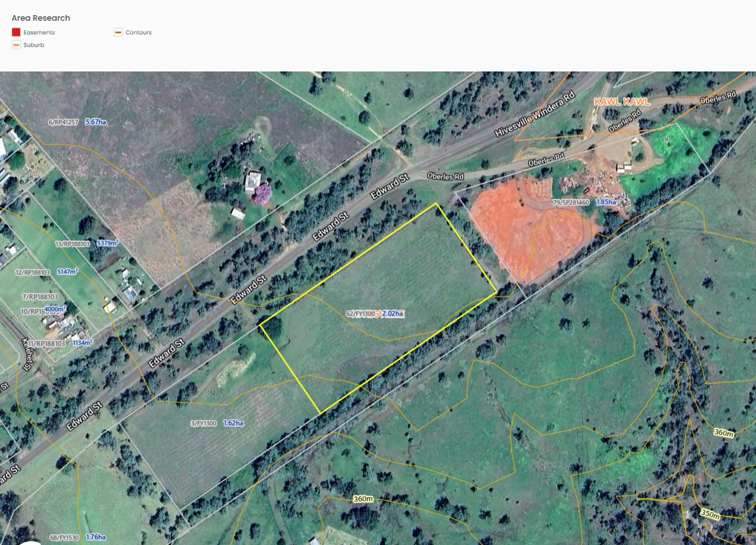Click the Hivesville Windera Rd label
Screen dimensions: 756x545
(x=534, y=114)
